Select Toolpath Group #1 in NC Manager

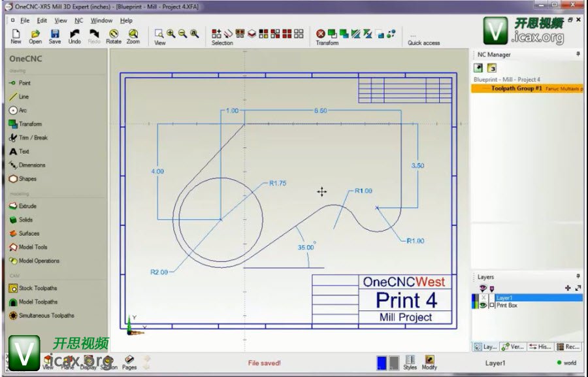[527, 88]
